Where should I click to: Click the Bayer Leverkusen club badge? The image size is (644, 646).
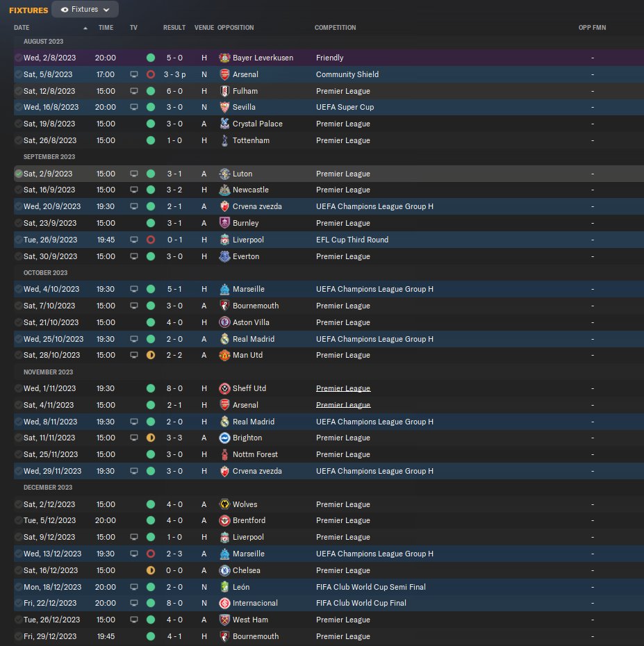(224, 58)
